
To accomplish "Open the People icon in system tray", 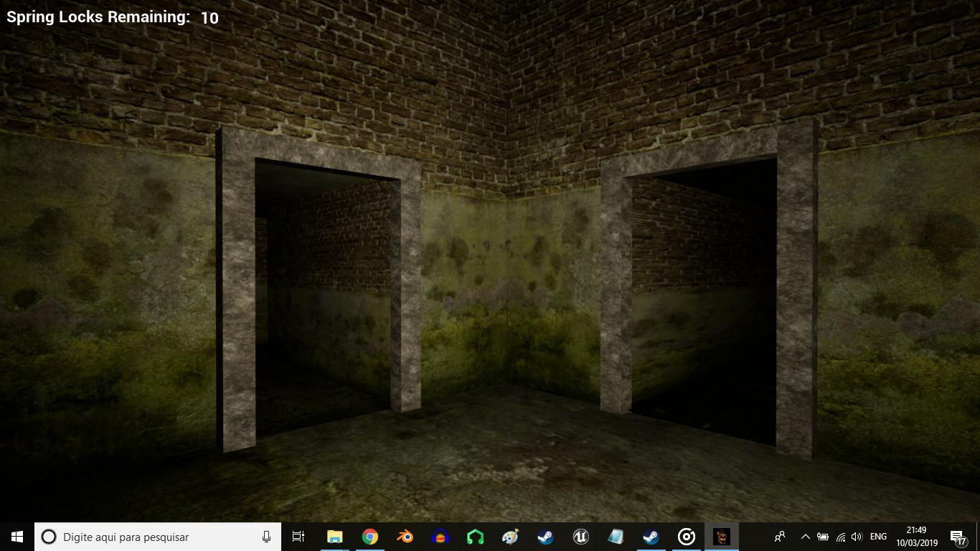I will [780, 537].
